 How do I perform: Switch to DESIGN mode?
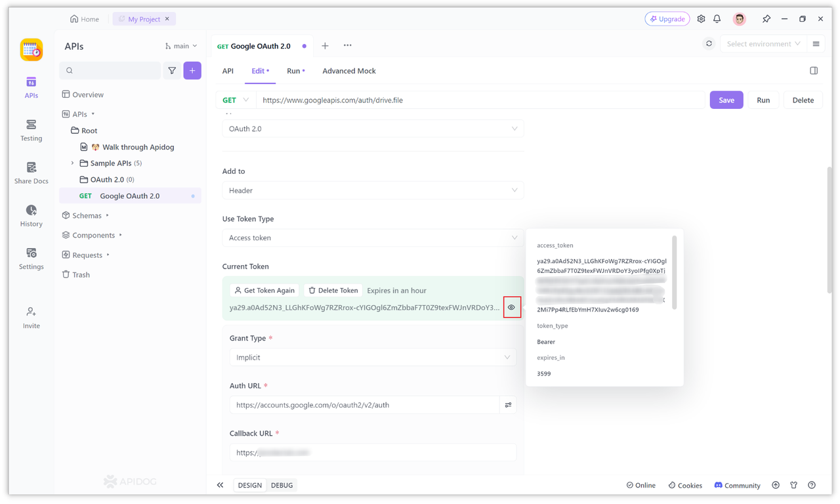click(x=249, y=485)
